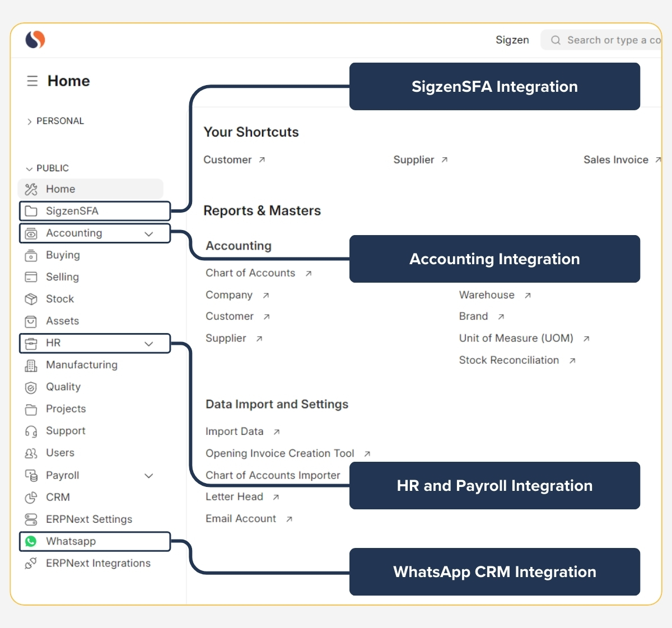Select the Stock module cube icon
Viewport: 672px width, 628px height.
(31, 299)
